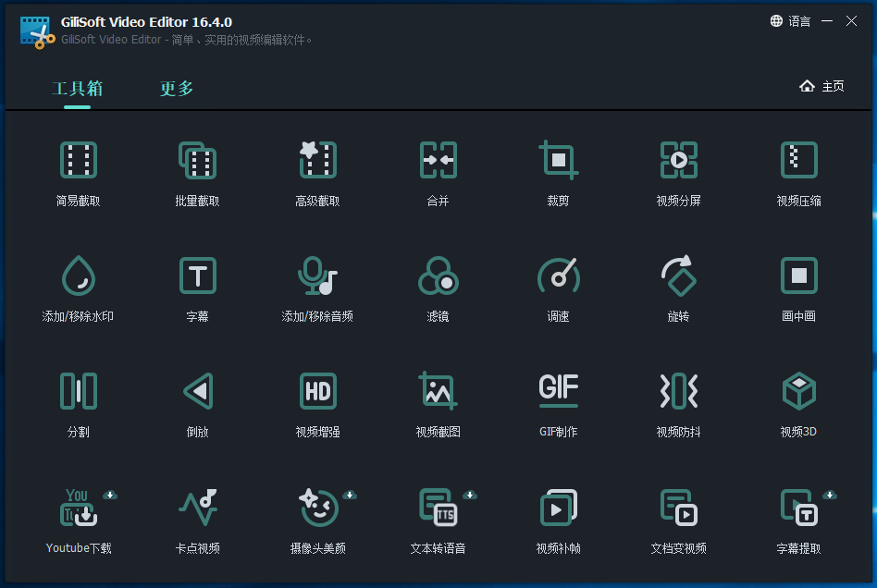This screenshot has width=877, height=588.
Task: Open the 画中画 picture-in-picture tool
Action: tap(798, 276)
